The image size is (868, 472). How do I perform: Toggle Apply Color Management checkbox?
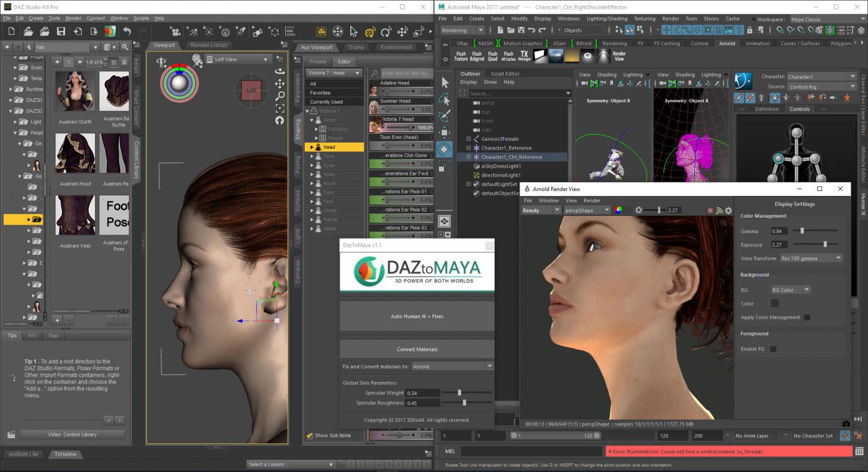coord(807,318)
